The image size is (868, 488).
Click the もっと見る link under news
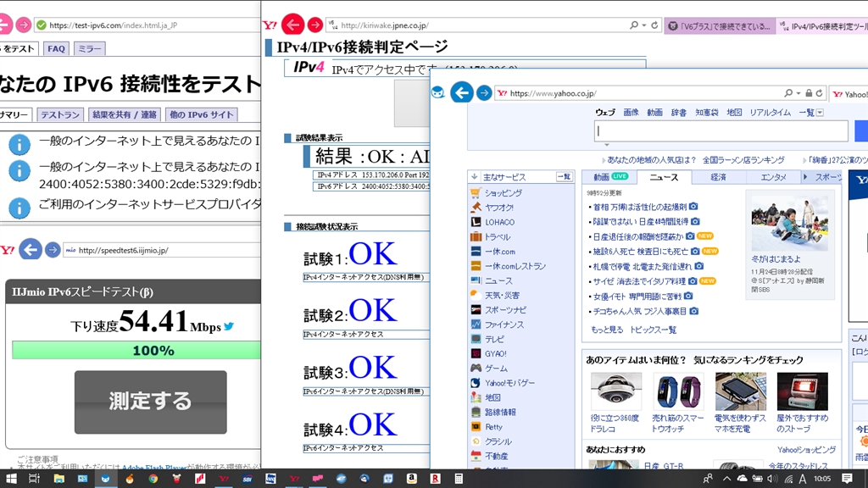click(606, 330)
